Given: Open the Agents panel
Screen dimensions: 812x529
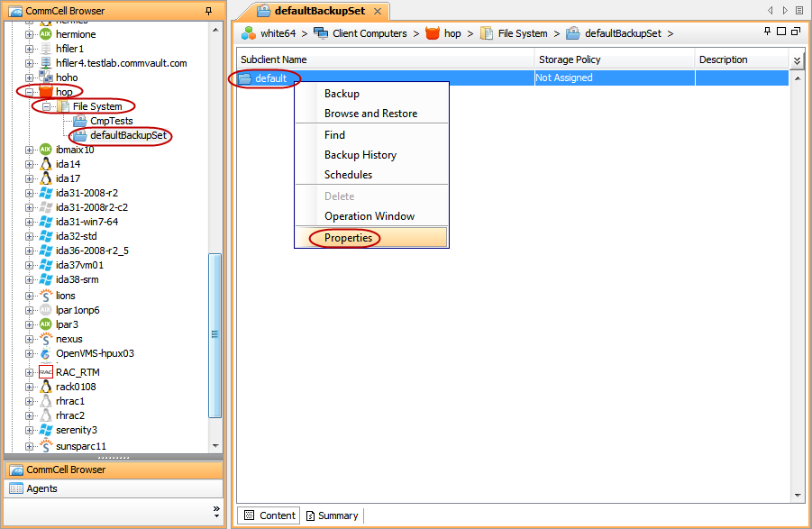Looking at the screenshot, I should [x=113, y=489].
